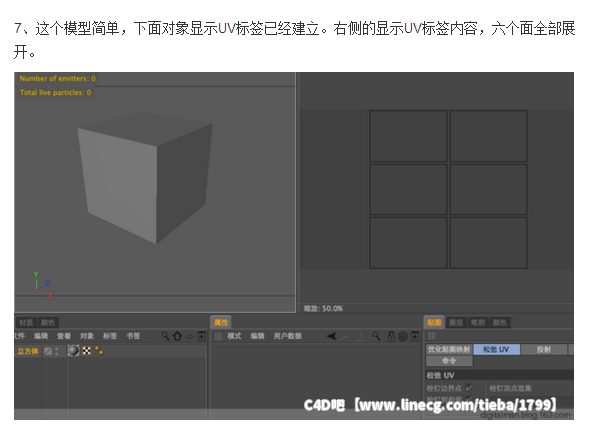This screenshot has height=424, width=590.
Task: Click the grip handle left of 模式
Action: pyautogui.click(x=218, y=336)
